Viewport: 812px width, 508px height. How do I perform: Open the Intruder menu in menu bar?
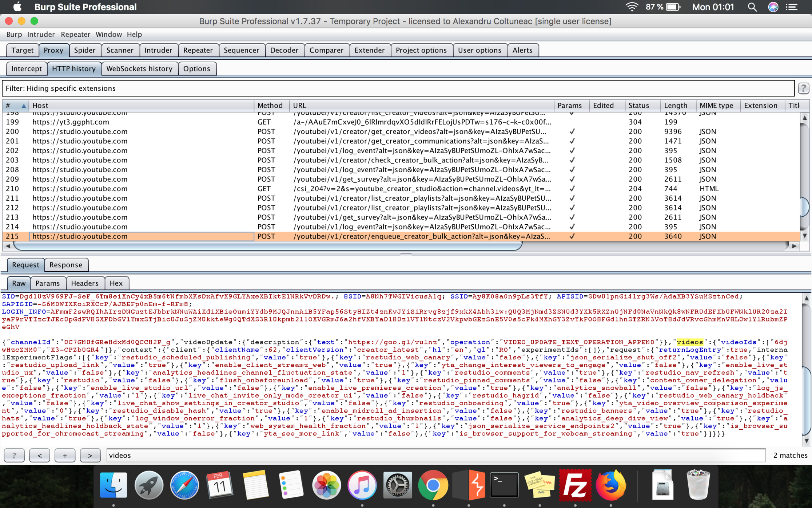pyautogui.click(x=41, y=34)
